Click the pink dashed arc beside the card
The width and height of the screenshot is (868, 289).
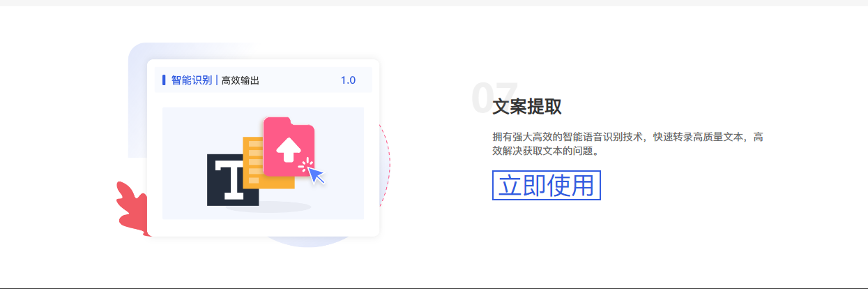[386, 166]
